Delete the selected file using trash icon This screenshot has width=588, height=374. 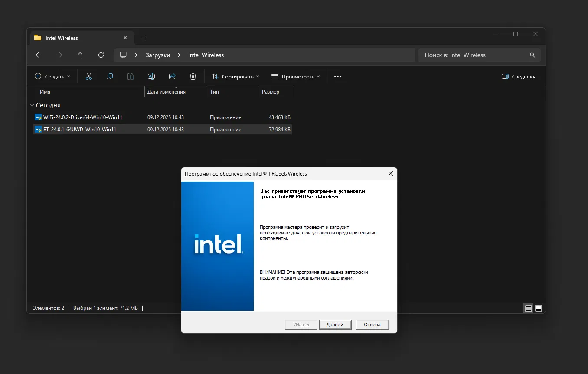(x=193, y=76)
